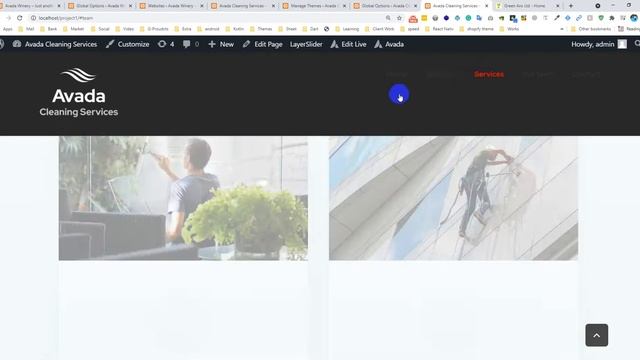Open the updates counter showing 4
Screen dimensions: 640x360
tap(166, 44)
